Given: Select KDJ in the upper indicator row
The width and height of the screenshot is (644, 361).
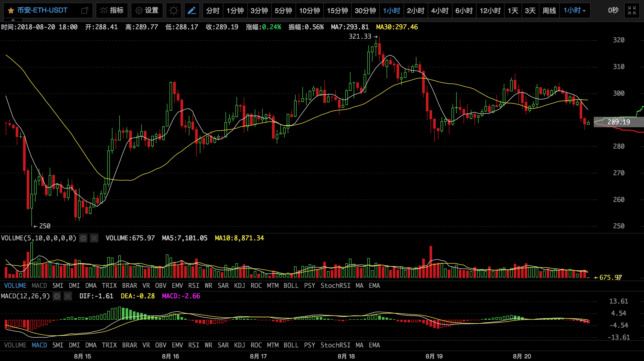Looking at the screenshot, I should (x=240, y=286).
